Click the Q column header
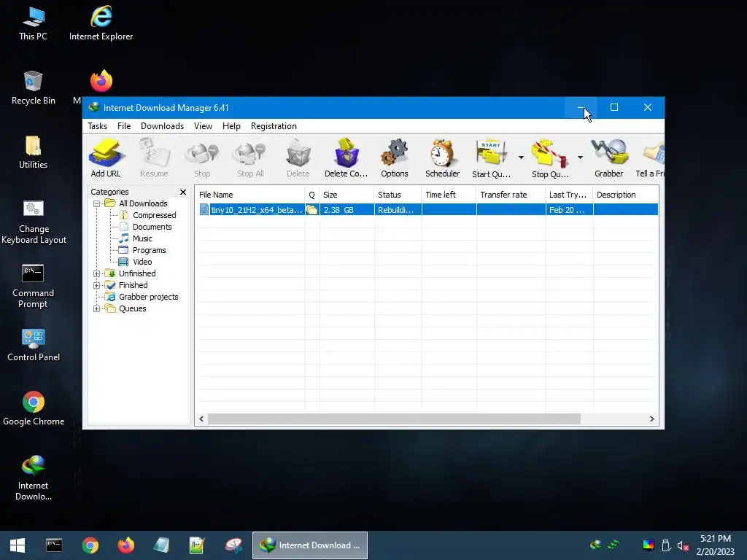Viewport: 747px width, 560px height. coord(312,195)
